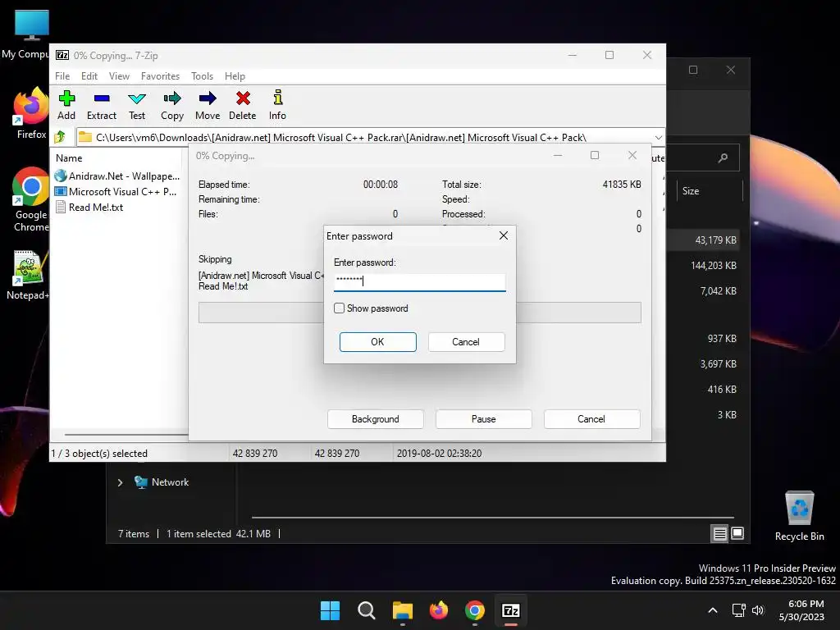This screenshot has height=630, width=840.
Task: Click the 43,179 KB size entry
Action: click(715, 240)
